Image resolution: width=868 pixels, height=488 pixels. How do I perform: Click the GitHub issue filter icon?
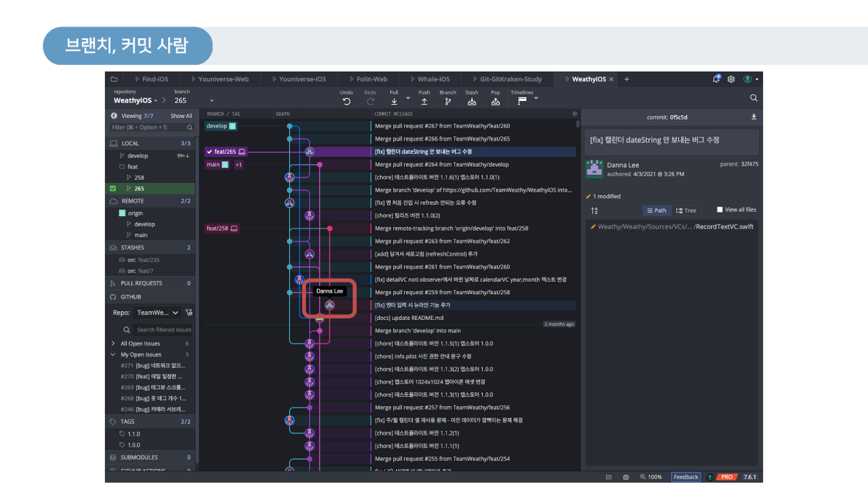coord(189,312)
